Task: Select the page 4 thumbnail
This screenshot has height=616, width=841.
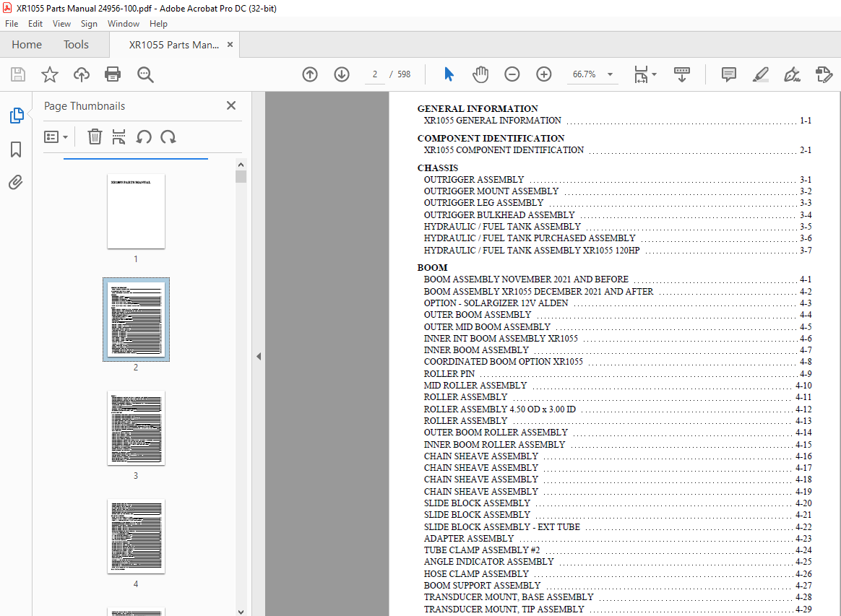Action: [x=136, y=536]
